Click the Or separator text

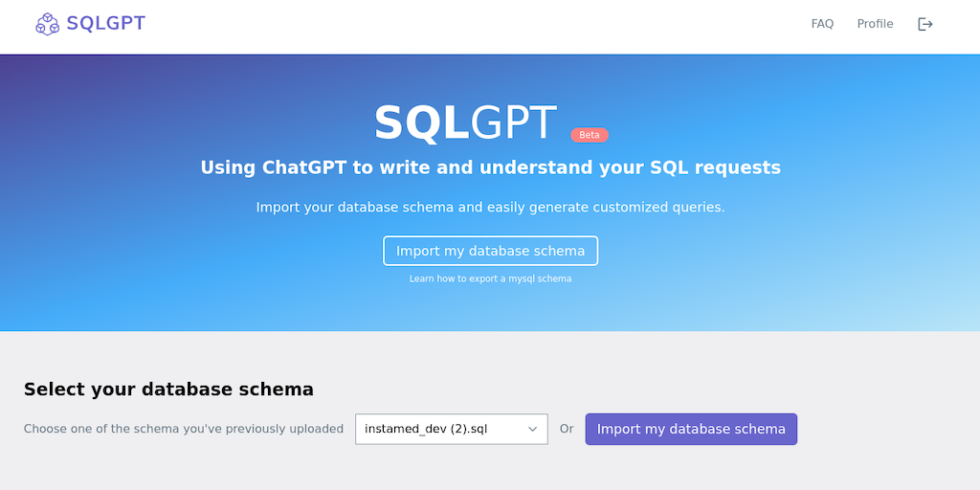coord(567,429)
